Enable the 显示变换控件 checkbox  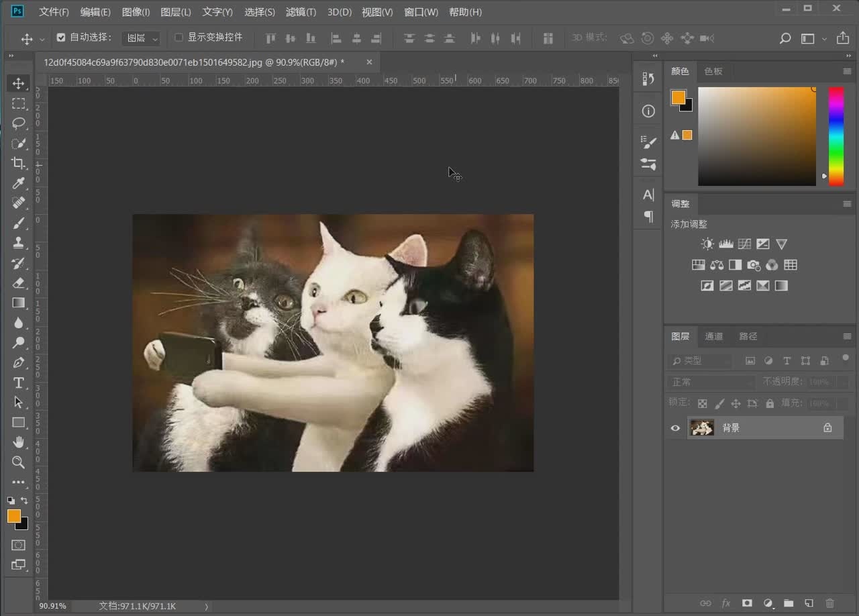pos(179,38)
